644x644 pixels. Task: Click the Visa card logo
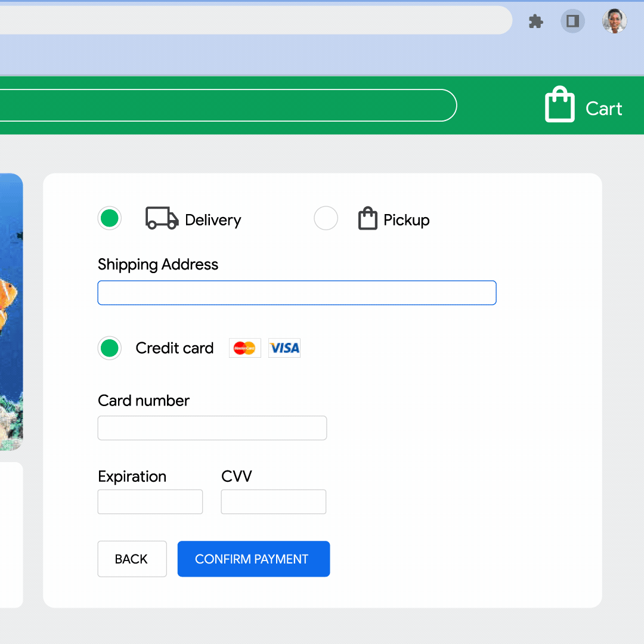point(284,348)
